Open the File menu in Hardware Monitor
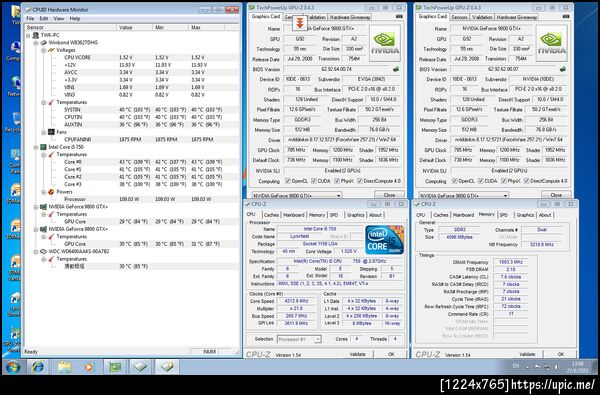 (30, 18)
